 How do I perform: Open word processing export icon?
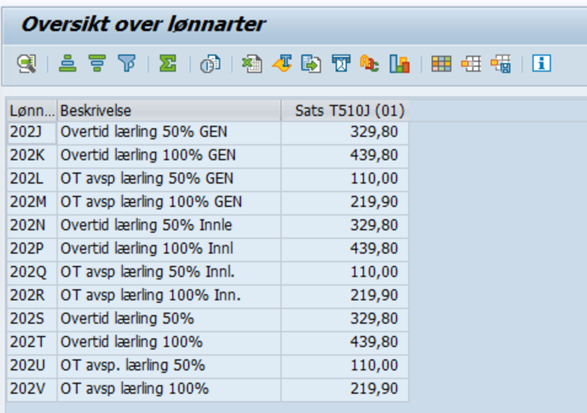pyautogui.click(x=282, y=64)
